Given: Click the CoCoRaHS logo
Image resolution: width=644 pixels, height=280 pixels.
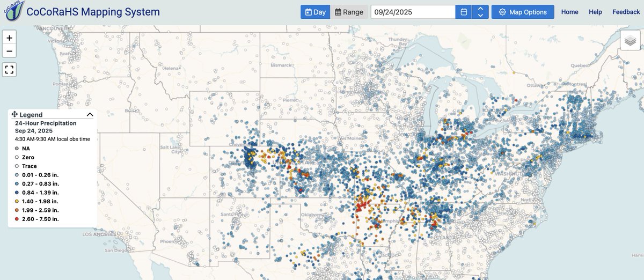Looking at the screenshot, I should 13,11.
